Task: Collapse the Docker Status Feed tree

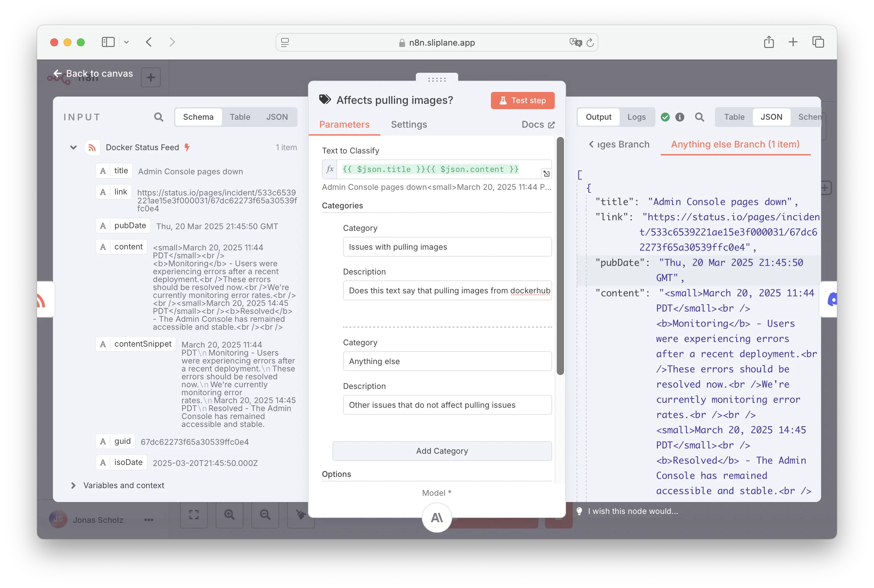Action: (73, 147)
